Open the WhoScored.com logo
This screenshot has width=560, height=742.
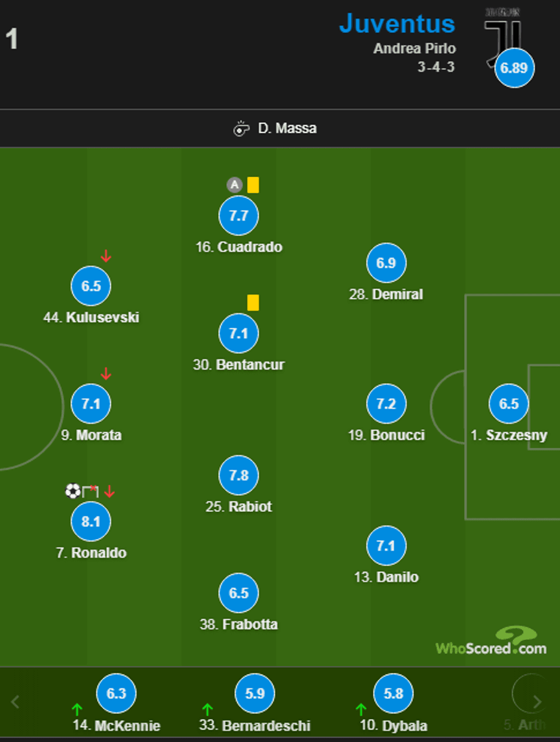491,642
